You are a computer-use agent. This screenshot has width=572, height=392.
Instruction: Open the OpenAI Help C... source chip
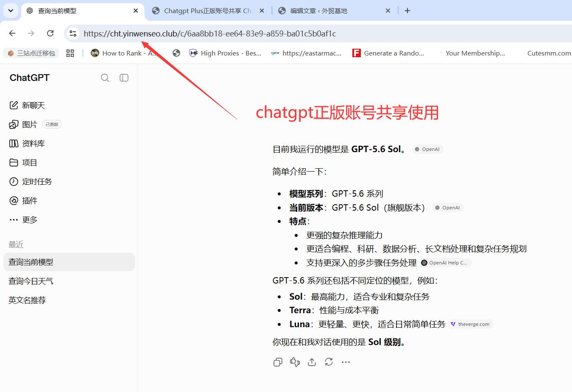tap(446, 263)
